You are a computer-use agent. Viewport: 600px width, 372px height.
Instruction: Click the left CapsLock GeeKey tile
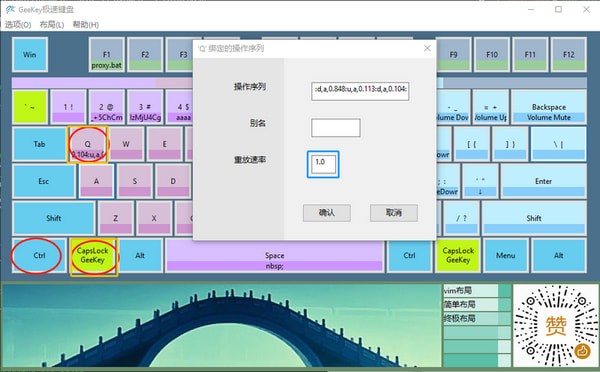pos(93,256)
